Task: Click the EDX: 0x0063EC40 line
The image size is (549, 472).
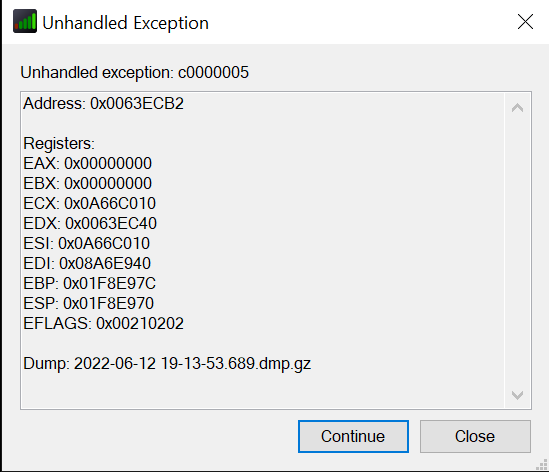Action: point(90,223)
